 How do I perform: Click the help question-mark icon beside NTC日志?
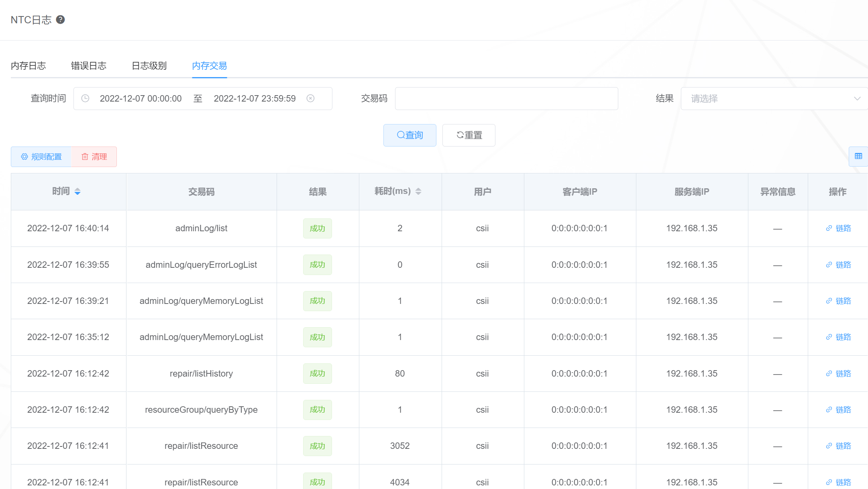point(60,20)
